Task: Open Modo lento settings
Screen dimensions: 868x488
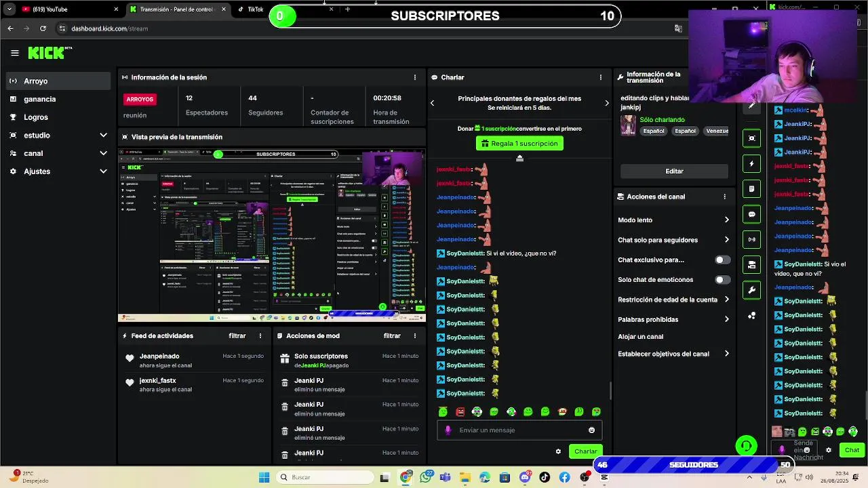Action: pyautogui.click(x=673, y=220)
